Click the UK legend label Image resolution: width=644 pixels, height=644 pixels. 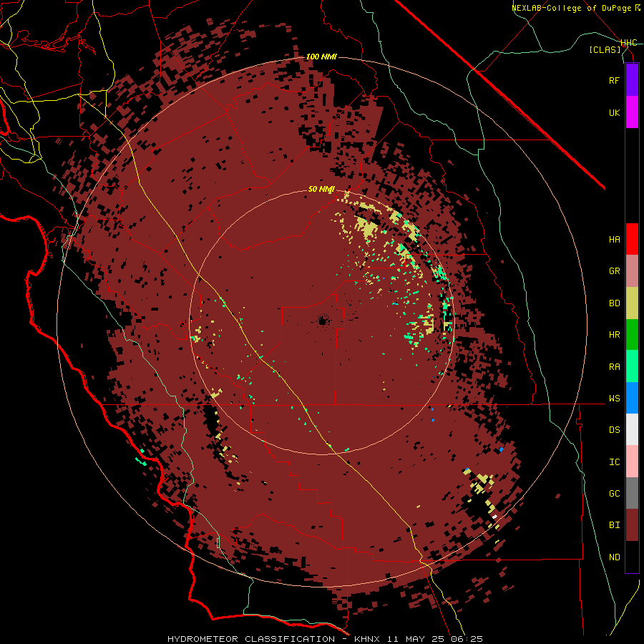pyautogui.click(x=614, y=112)
